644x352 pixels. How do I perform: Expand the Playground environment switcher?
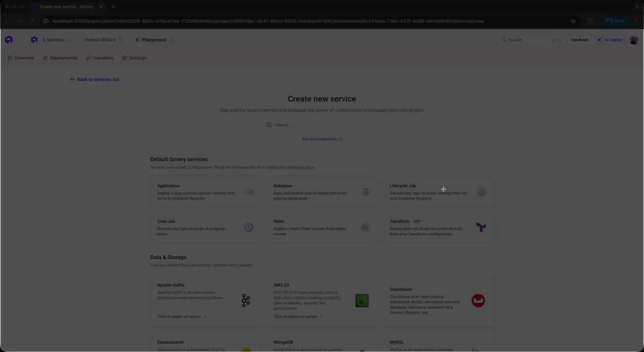(x=171, y=40)
